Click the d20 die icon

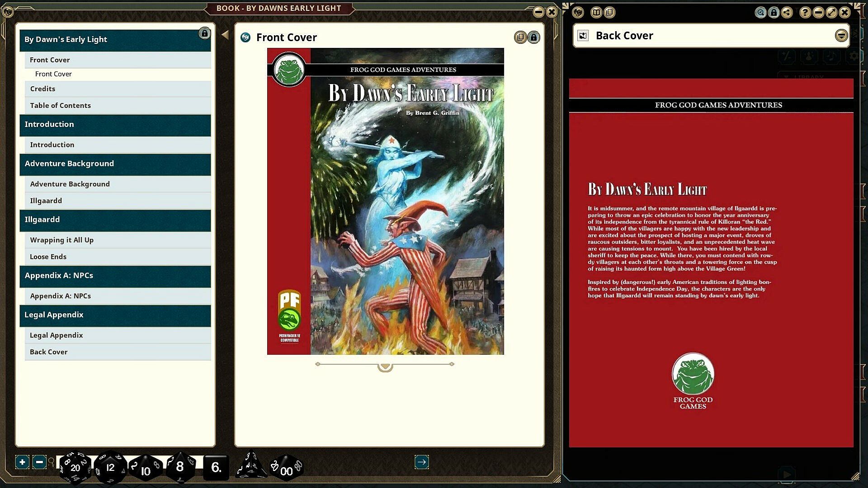coord(75,467)
